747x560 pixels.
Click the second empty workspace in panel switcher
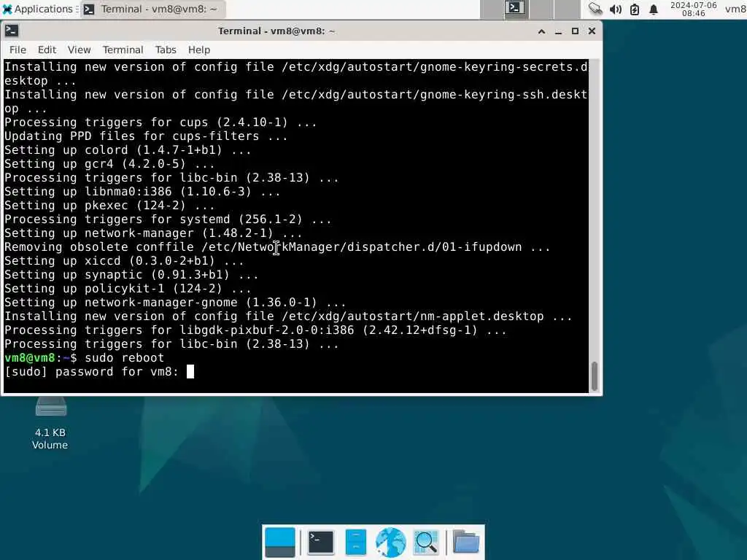(x=541, y=9)
